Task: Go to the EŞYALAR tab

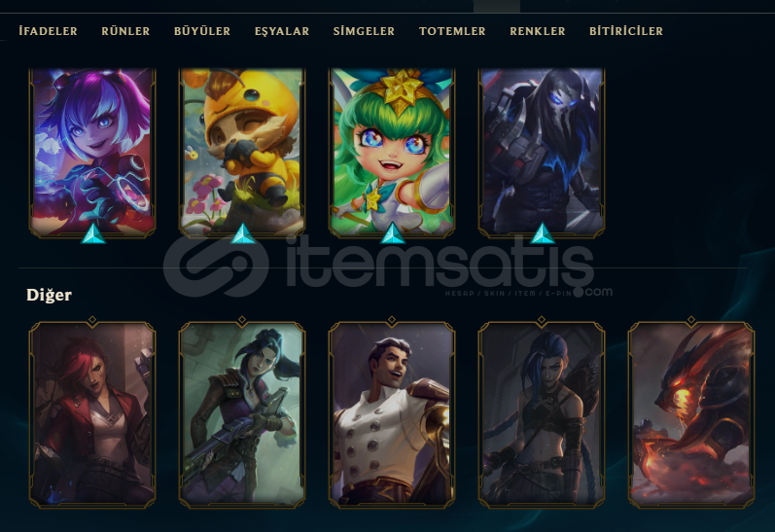Action: pos(282,31)
